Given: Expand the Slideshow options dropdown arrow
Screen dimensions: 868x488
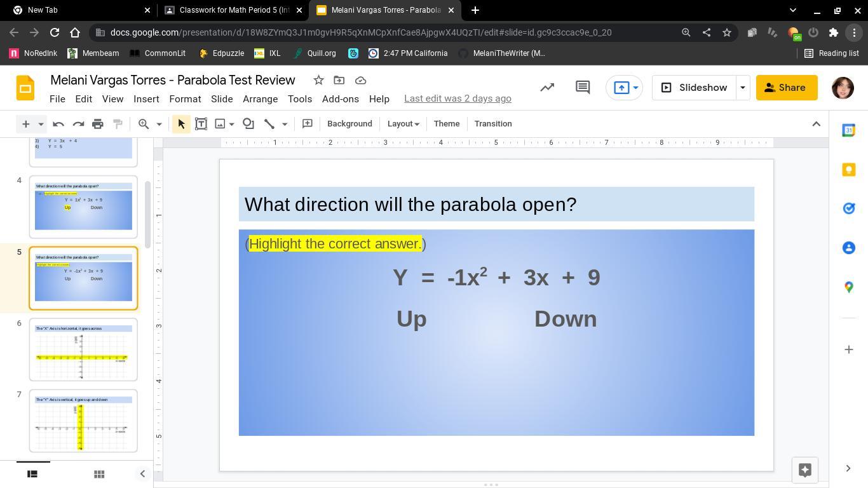Looking at the screenshot, I should 742,88.
